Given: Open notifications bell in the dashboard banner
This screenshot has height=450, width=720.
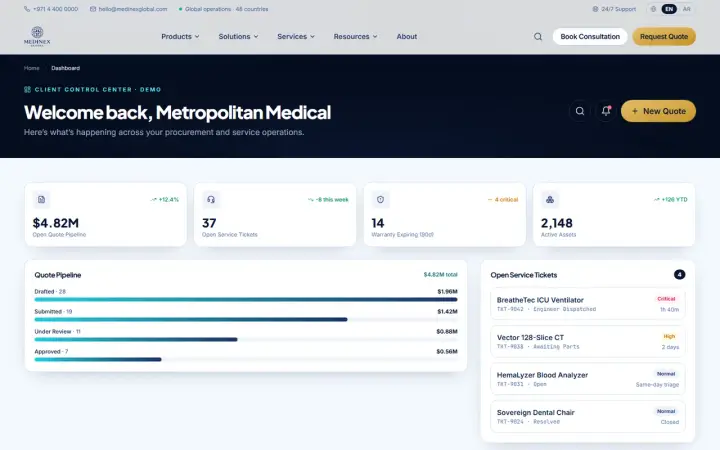Looking at the screenshot, I should click(x=606, y=111).
